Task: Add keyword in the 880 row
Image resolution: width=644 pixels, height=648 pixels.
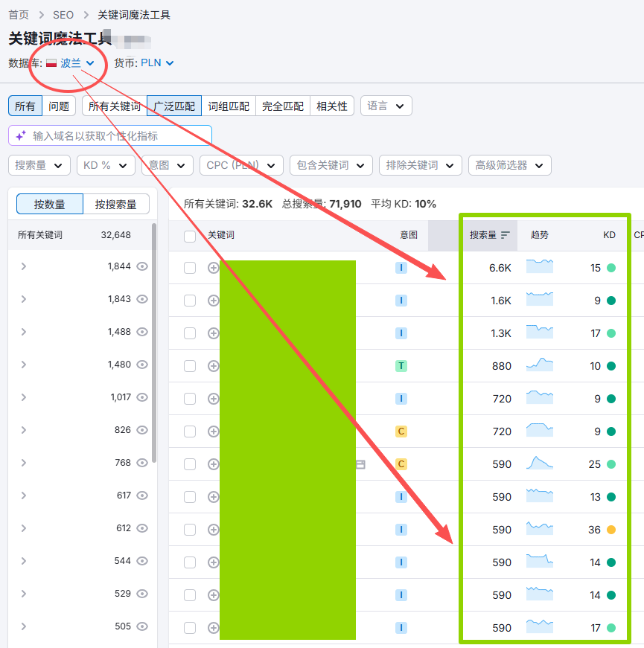Action: 213,366
